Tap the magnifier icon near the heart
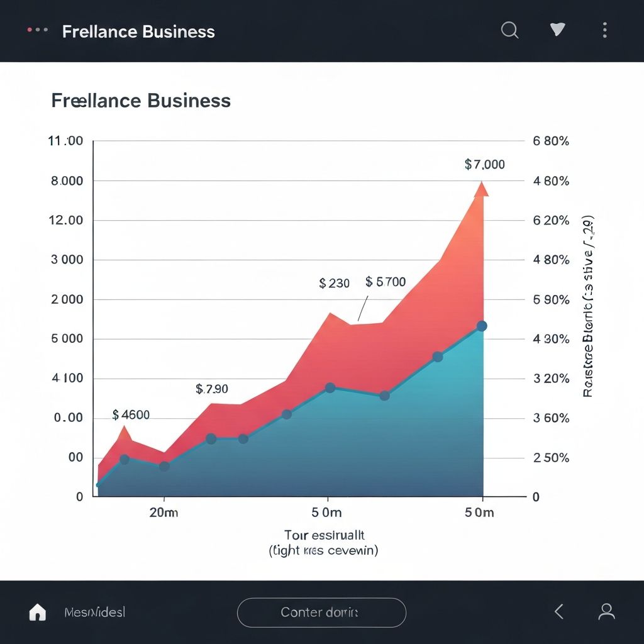 click(509, 30)
